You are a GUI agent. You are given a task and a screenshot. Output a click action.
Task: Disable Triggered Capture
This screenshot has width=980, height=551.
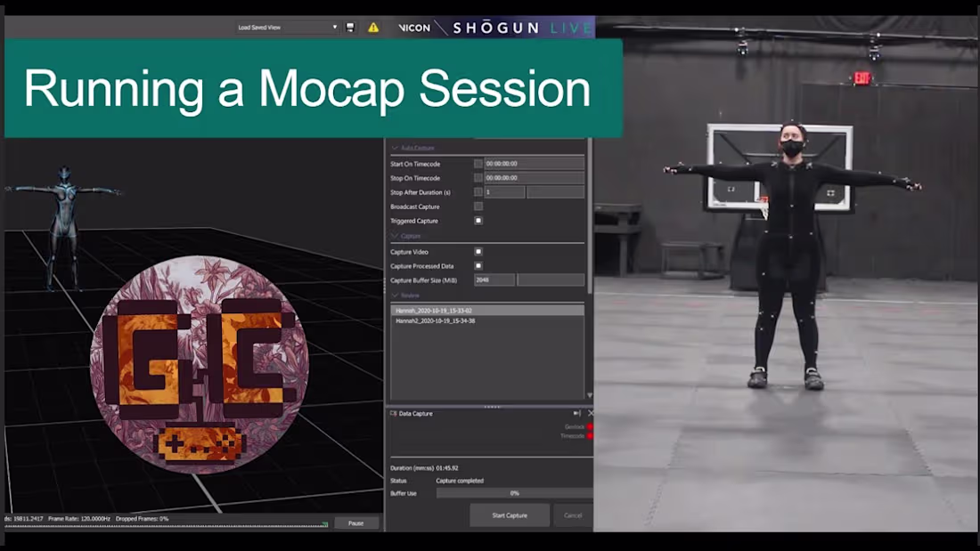pos(478,220)
